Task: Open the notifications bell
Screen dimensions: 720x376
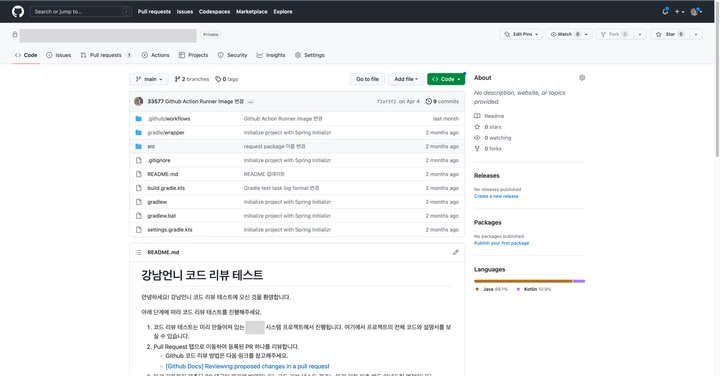Action: click(x=665, y=11)
